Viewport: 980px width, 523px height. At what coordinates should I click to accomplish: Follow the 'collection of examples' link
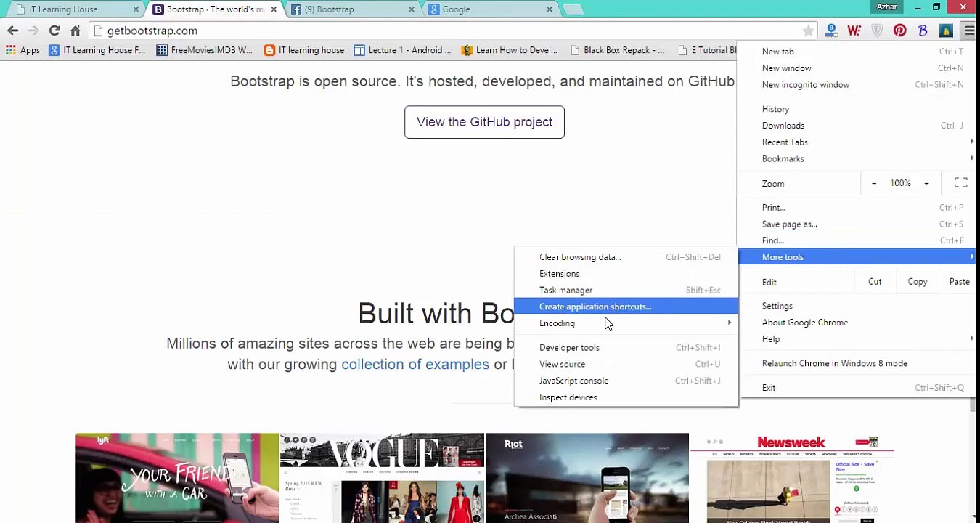click(x=415, y=364)
